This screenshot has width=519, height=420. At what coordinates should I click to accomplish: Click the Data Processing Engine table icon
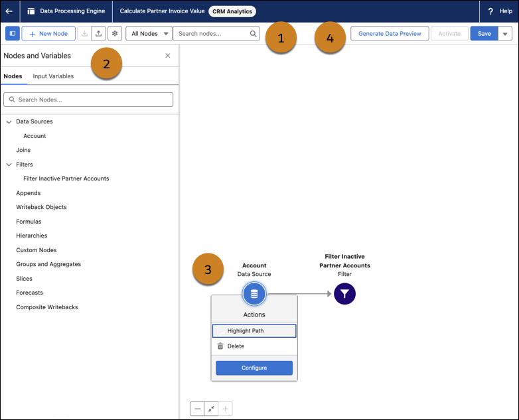[x=31, y=11]
